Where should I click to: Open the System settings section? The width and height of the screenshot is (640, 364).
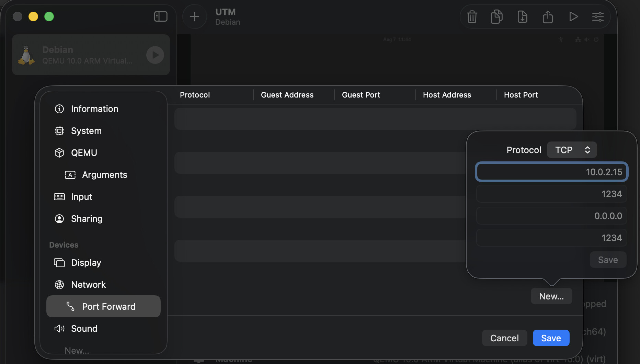103,131
